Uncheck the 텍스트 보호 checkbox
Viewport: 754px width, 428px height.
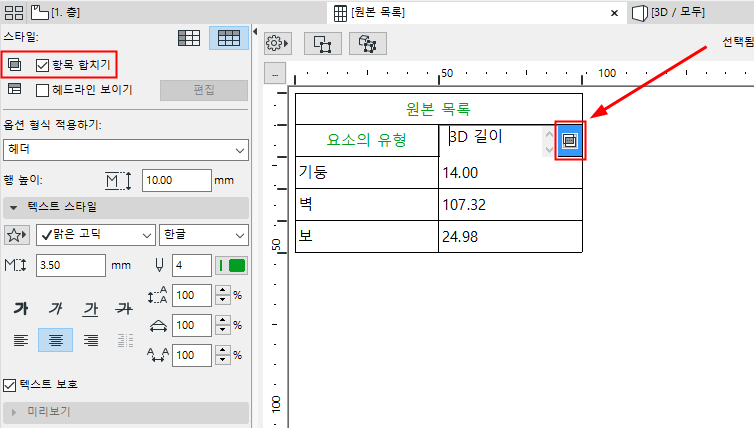tap(10, 385)
